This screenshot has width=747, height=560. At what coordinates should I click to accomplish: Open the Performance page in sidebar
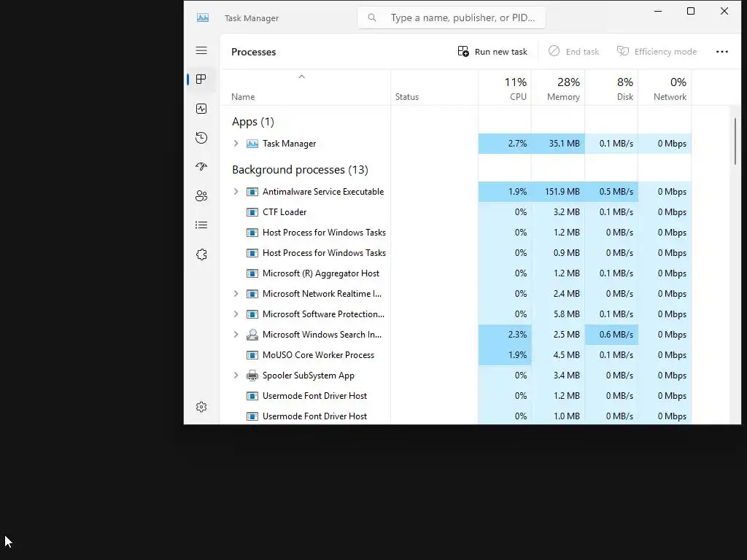click(201, 109)
